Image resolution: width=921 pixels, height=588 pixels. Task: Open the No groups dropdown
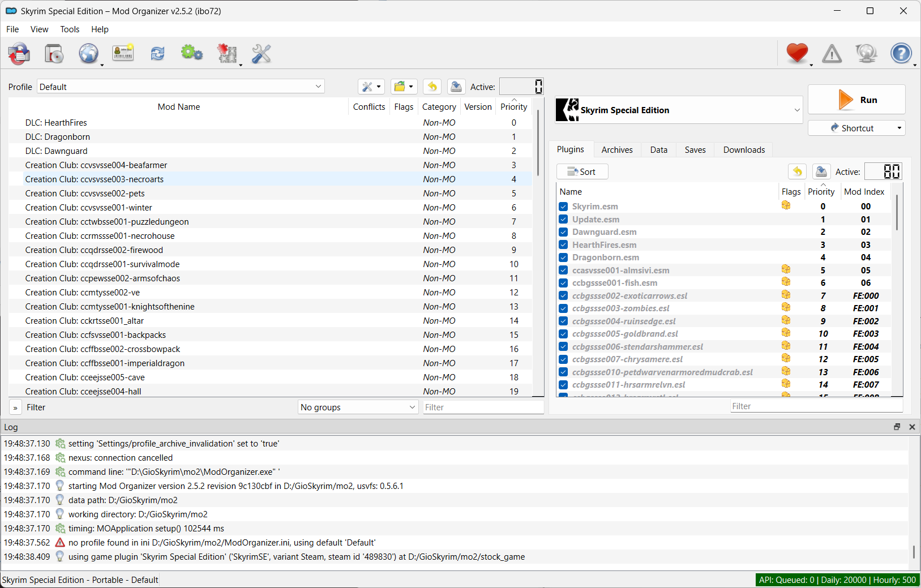(357, 407)
